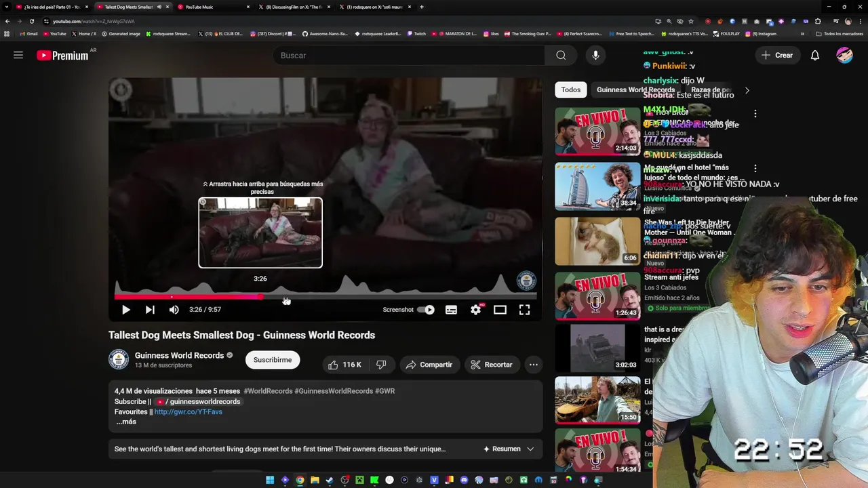Open the gwr.co/YT-Favs link
Screen dimensions: 868x488
[x=189, y=411]
